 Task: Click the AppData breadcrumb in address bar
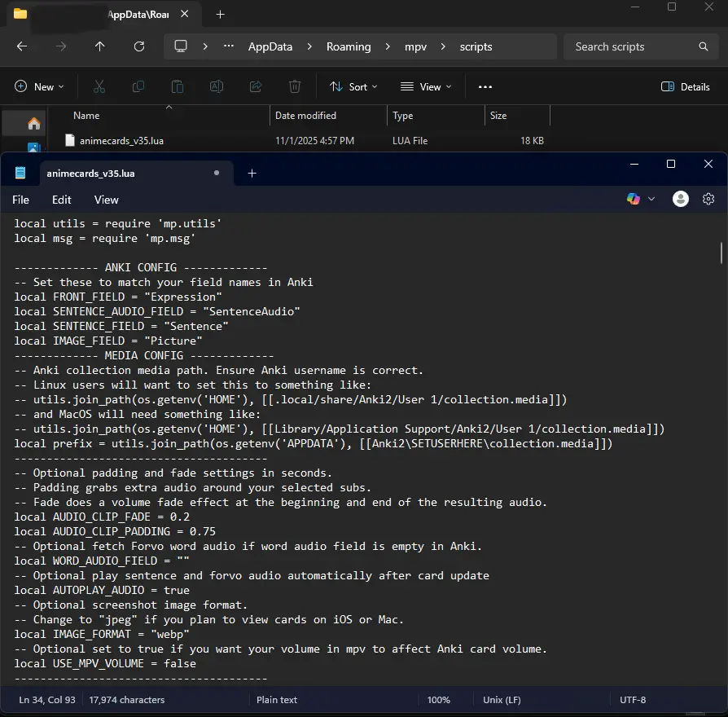pos(270,46)
